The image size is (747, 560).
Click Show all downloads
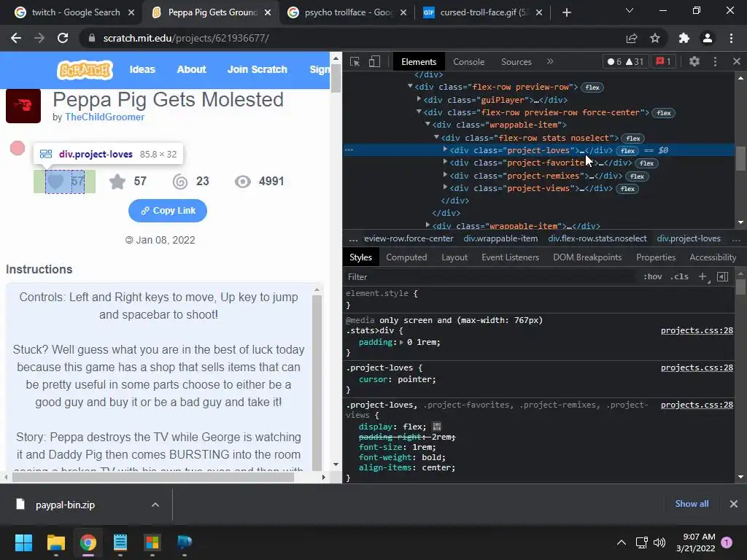(x=692, y=504)
